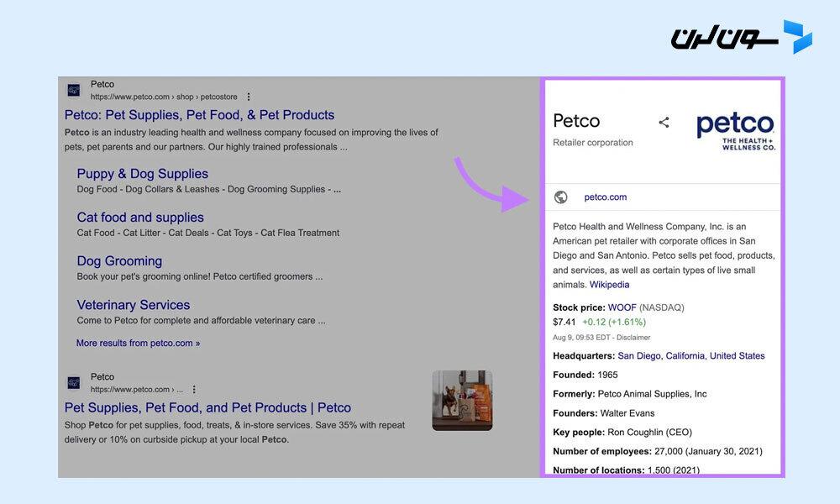Click 'Dog Food - Dog Collars & Leashes' description
840x504 pixels.
209,189
